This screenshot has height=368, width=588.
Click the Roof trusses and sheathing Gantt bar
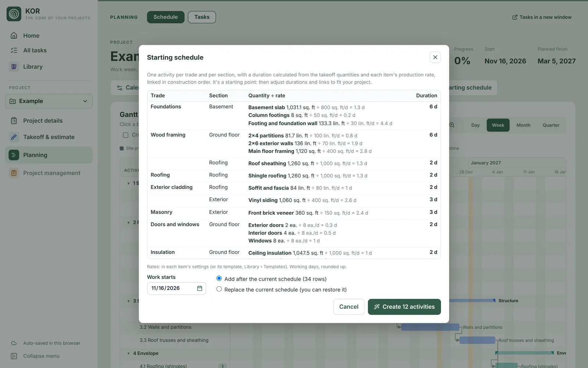pyautogui.click(x=477, y=340)
